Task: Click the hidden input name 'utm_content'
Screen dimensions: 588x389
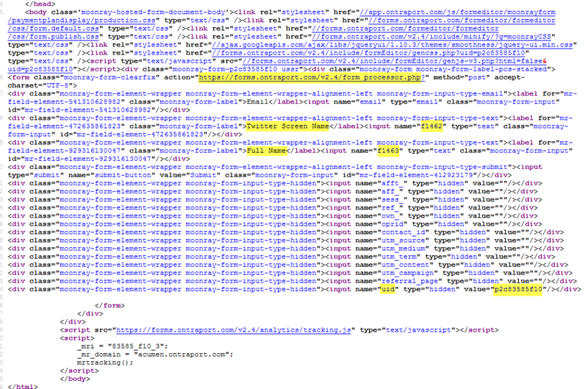Action: [406, 265]
